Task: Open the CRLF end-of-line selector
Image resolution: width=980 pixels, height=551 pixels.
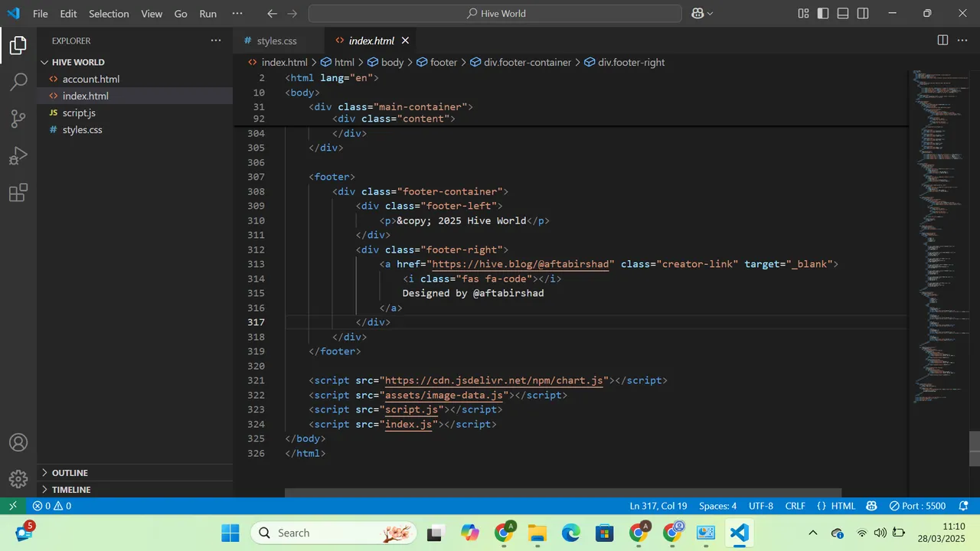Action: click(795, 506)
